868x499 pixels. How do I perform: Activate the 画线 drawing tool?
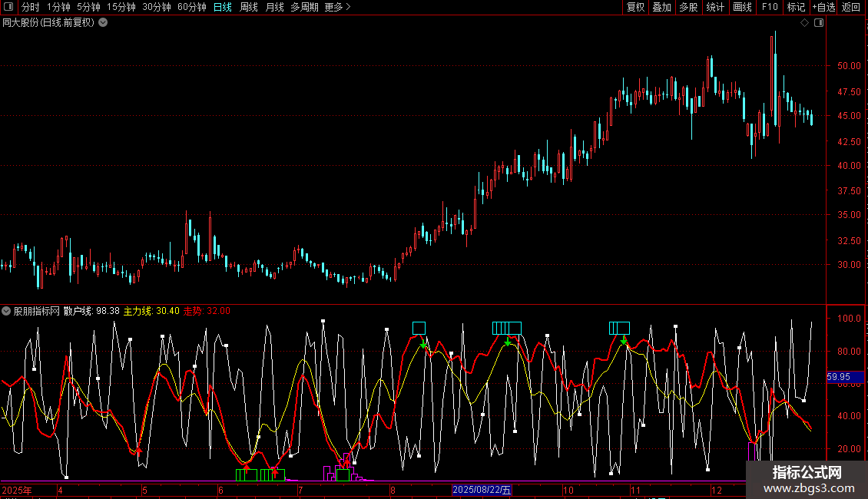[742, 7]
